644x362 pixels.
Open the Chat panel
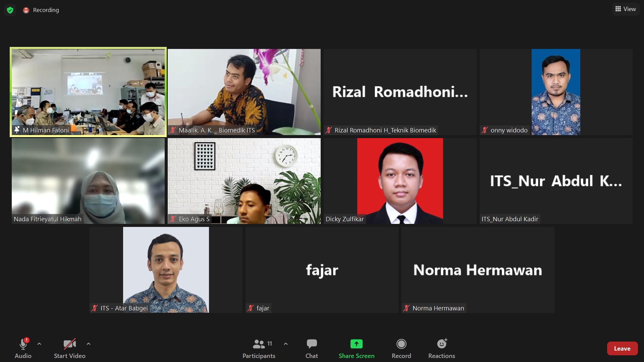[312, 349]
